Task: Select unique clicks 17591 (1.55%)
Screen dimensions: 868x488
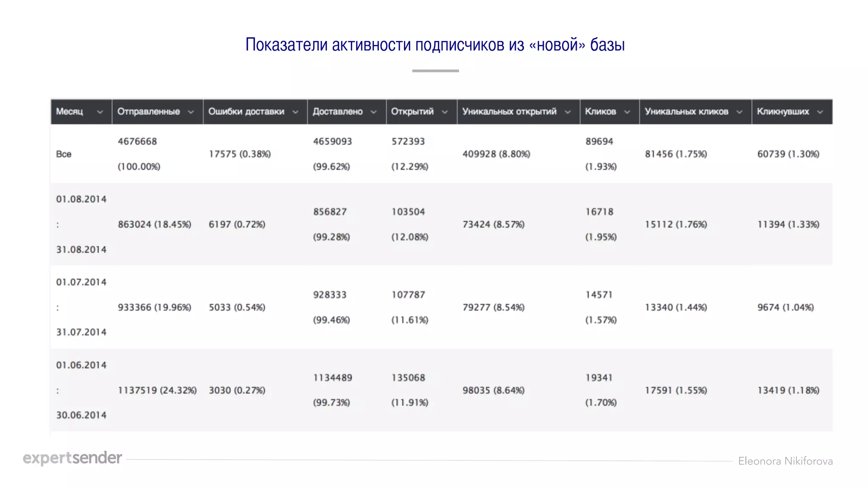Action: pos(676,390)
